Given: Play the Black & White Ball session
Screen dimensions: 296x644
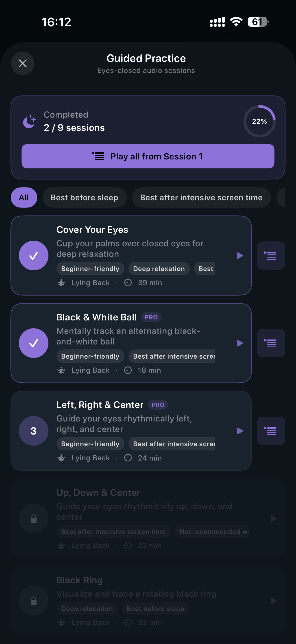Looking at the screenshot, I should [240, 343].
